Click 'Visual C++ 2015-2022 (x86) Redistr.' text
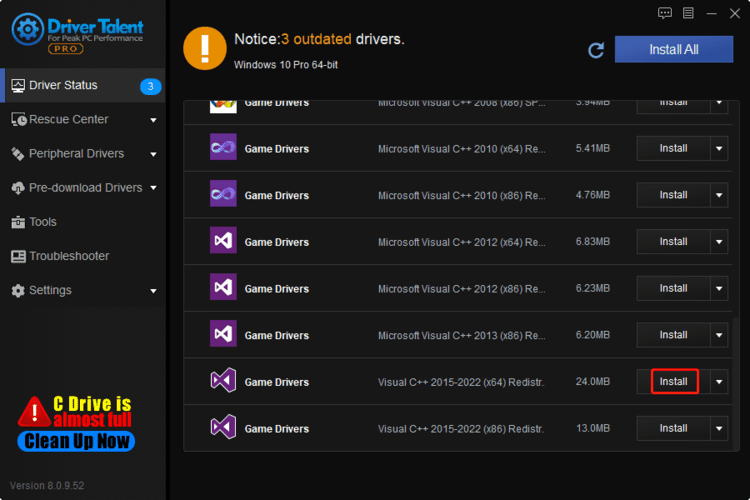Viewport: 750px width, 500px height. pyautogui.click(x=461, y=429)
